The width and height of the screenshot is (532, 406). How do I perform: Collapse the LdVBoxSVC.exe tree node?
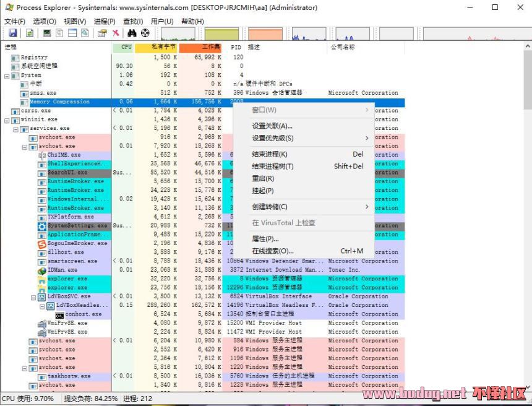[x=33, y=297]
